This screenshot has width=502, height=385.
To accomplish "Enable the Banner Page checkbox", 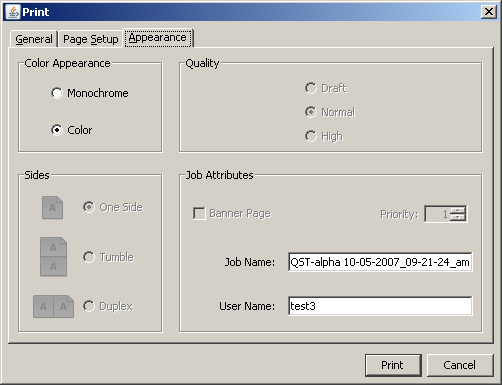I will click(199, 213).
